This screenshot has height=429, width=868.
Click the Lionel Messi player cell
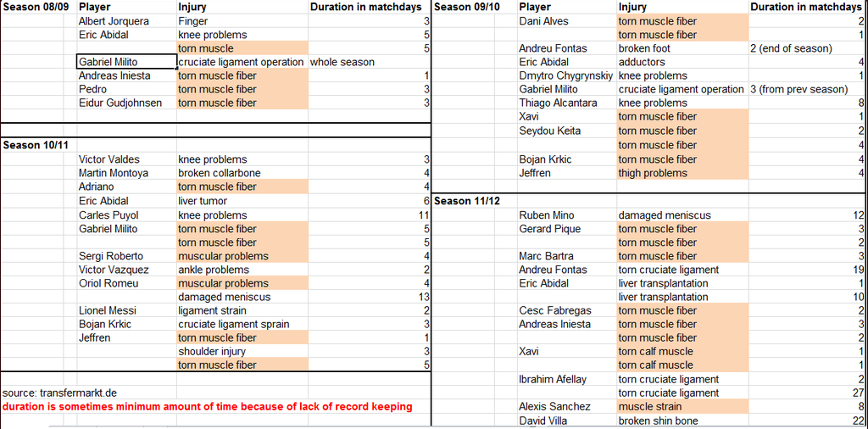126,310
